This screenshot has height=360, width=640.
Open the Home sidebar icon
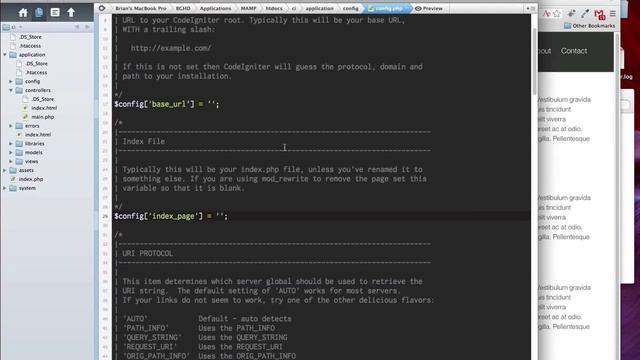(x=23, y=13)
